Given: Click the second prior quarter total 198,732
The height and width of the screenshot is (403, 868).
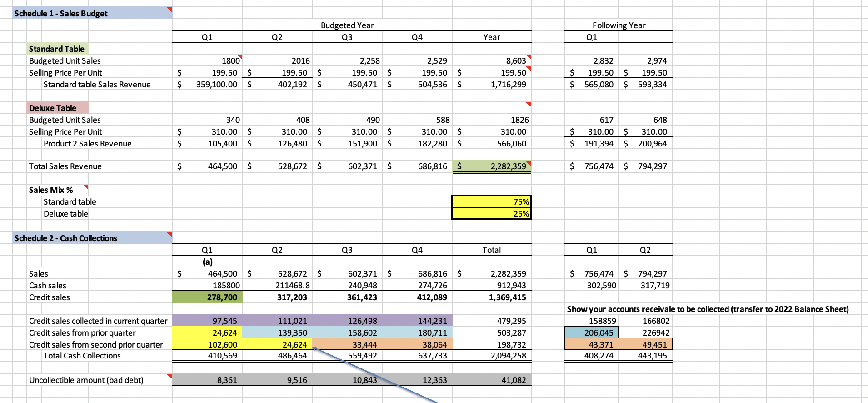Looking at the screenshot, I should point(492,344).
